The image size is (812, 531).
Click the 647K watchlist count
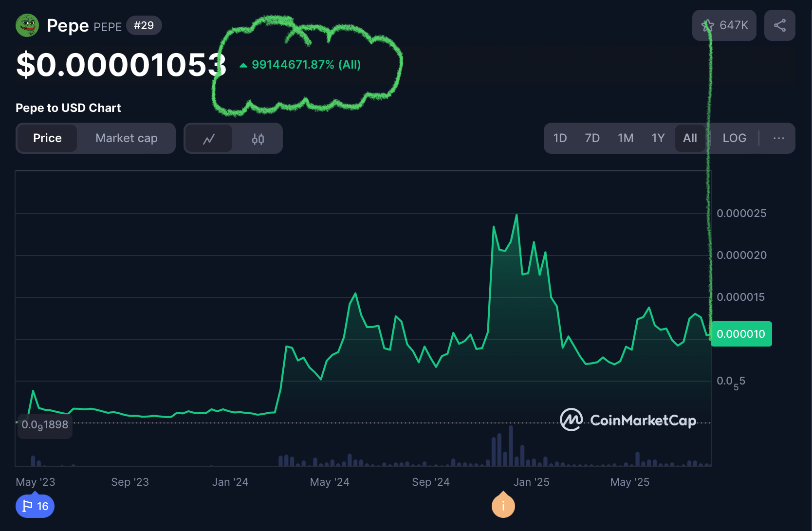click(734, 25)
